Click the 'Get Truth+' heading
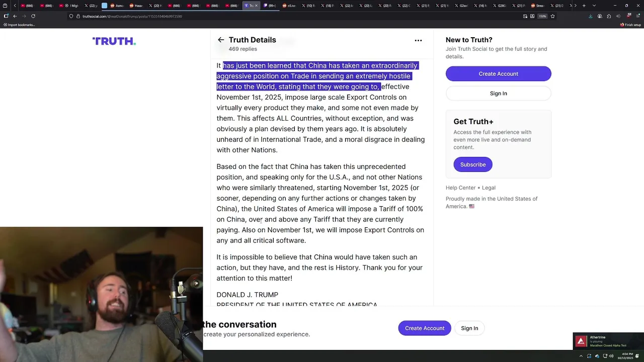 coord(473,122)
